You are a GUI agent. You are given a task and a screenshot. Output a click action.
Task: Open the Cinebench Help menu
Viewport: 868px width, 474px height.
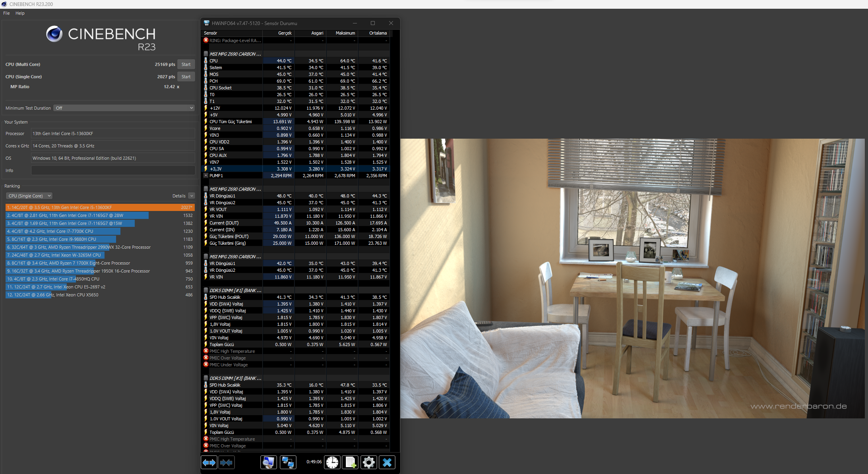click(20, 13)
